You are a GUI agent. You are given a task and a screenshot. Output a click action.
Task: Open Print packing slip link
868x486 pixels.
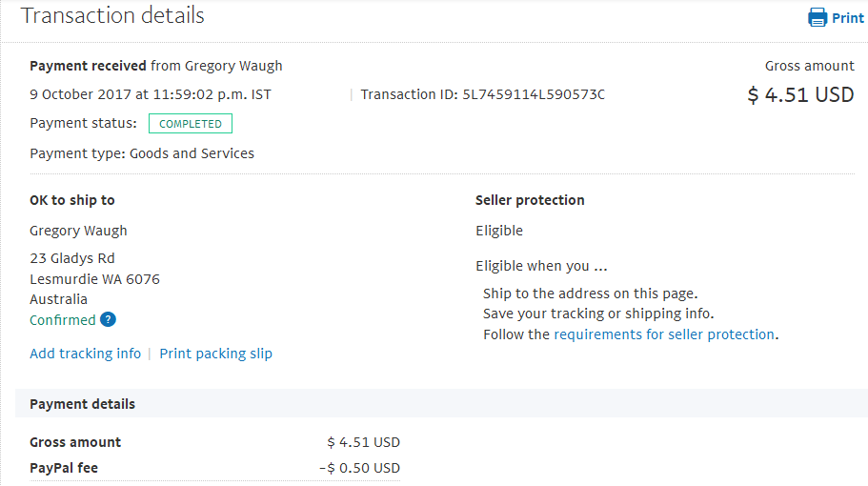216,354
